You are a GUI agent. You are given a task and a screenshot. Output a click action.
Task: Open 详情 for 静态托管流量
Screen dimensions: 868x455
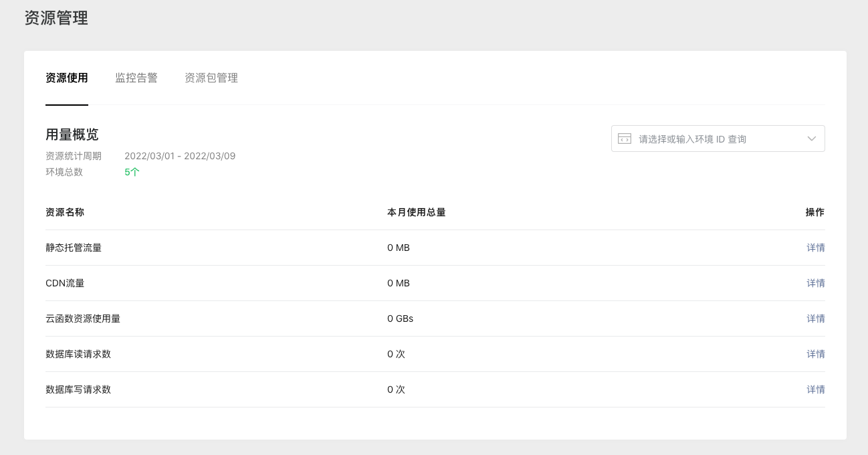(x=816, y=248)
